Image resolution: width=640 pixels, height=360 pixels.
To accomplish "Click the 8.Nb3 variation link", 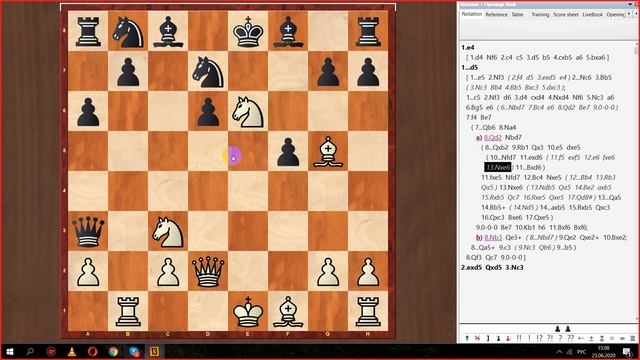I will coord(493,238).
